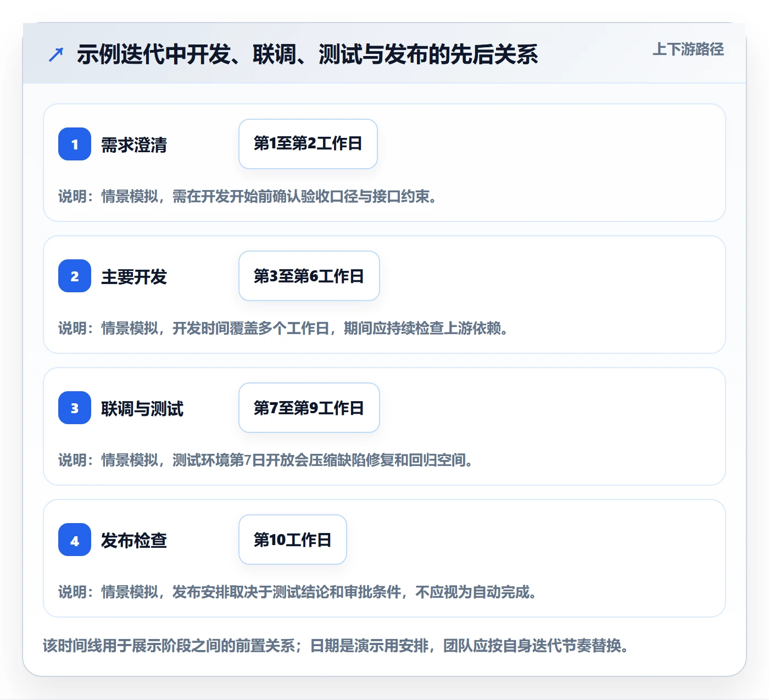Click the note about 测试环境第7日开放

click(266, 460)
